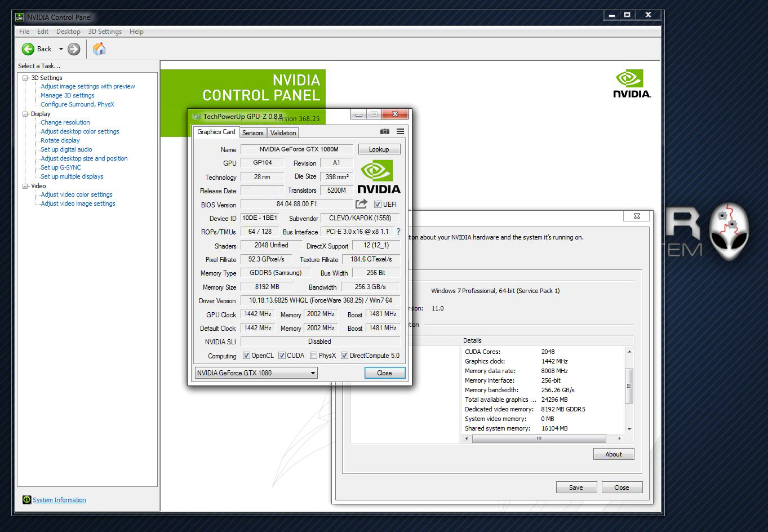Open Manage 3D settings

[68, 95]
